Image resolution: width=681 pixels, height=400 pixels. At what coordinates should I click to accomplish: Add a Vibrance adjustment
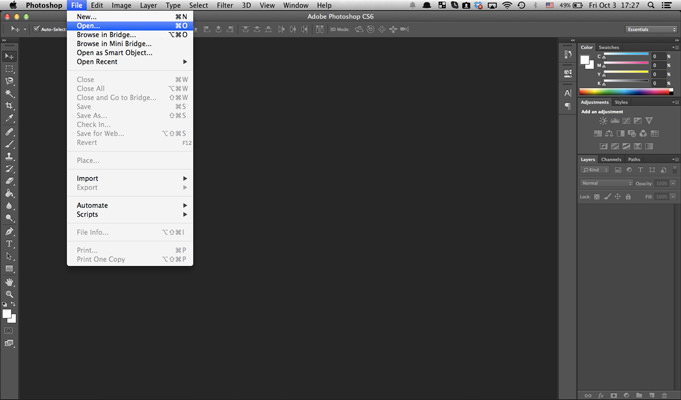649,121
